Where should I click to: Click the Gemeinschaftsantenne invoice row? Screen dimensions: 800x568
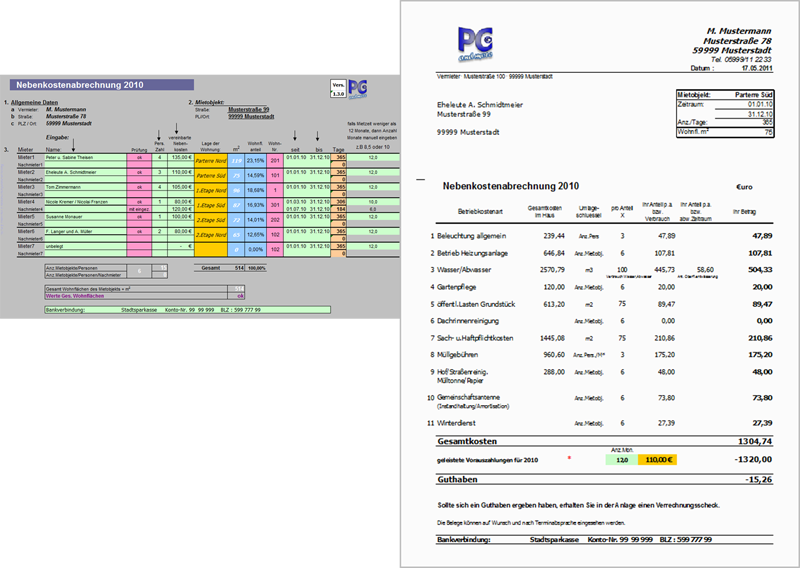tap(601, 401)
